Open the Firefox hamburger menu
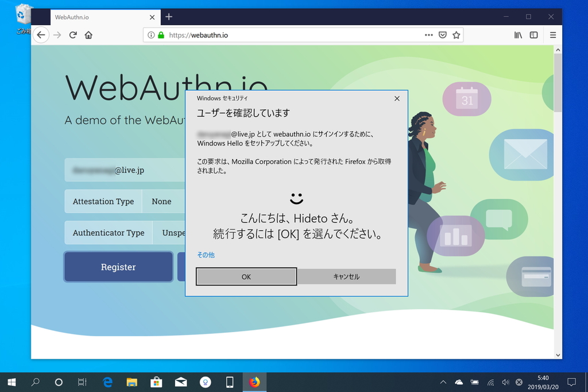Image resolution: width=588 pixels, height=392 pixels. point(552,35)
